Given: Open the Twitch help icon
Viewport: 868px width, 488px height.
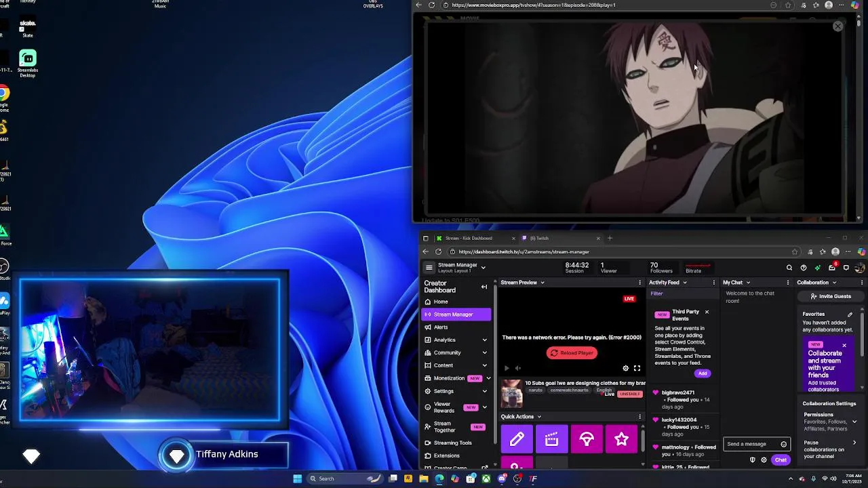Looking at the screenshot, I should [x=804, y=268].
